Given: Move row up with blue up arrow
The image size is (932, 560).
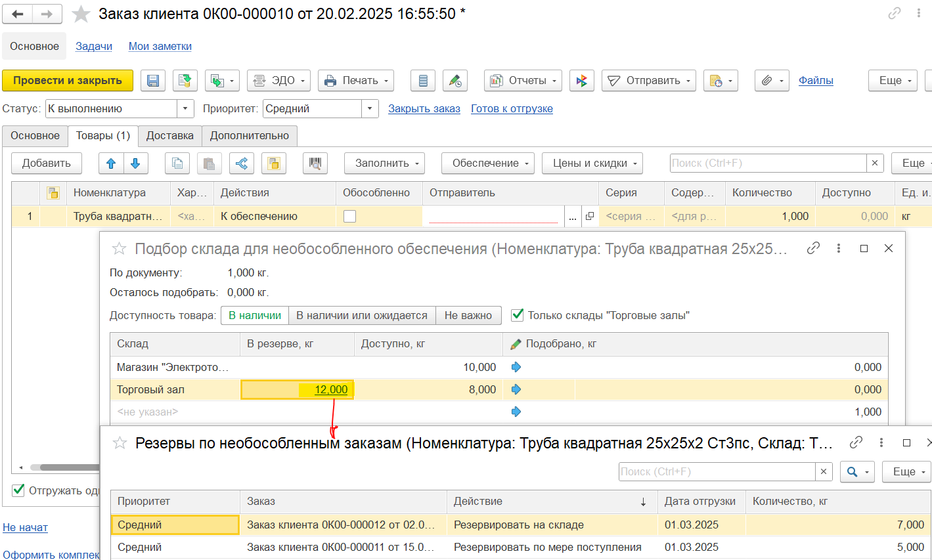Looking at the screenshot, I should (111, 163).
